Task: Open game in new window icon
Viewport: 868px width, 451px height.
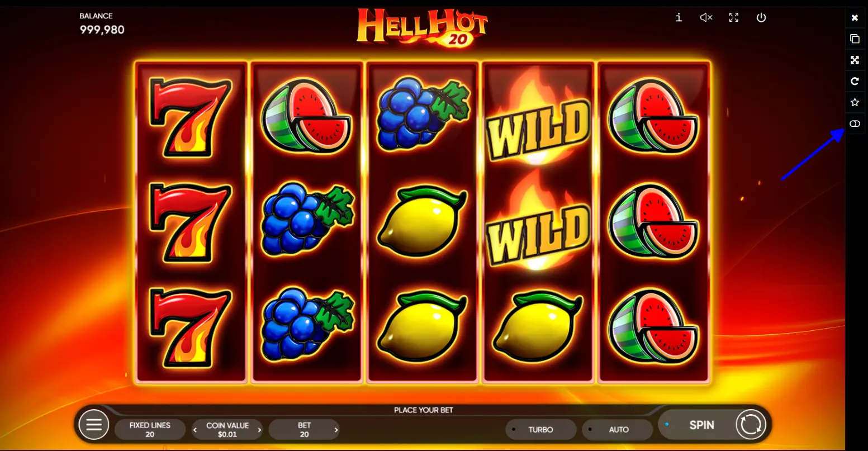Action: (x=855, y=39)
